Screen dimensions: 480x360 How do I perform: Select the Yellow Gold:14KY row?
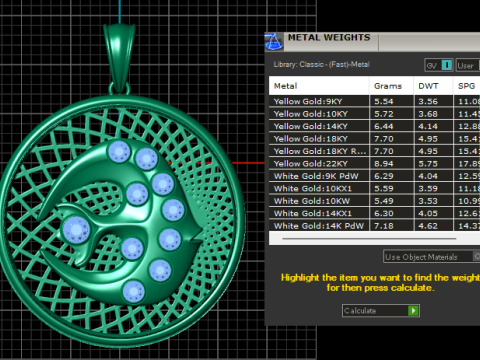click(375, 126)
